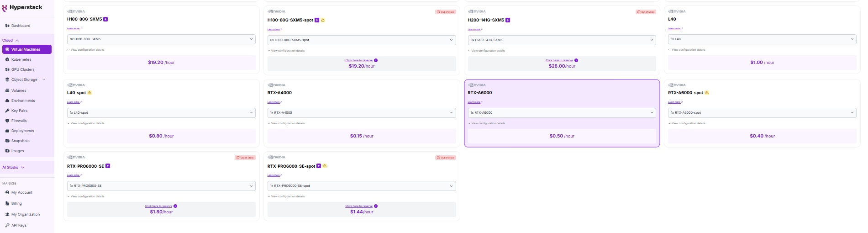Click the purple lightning badge next to H200-141G-SXM5

(508, 20)
